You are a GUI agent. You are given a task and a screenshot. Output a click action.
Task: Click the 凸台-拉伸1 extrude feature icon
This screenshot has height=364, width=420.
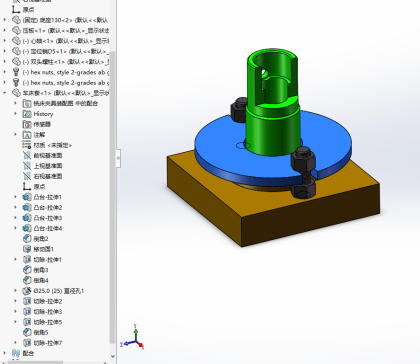[27, 197]
